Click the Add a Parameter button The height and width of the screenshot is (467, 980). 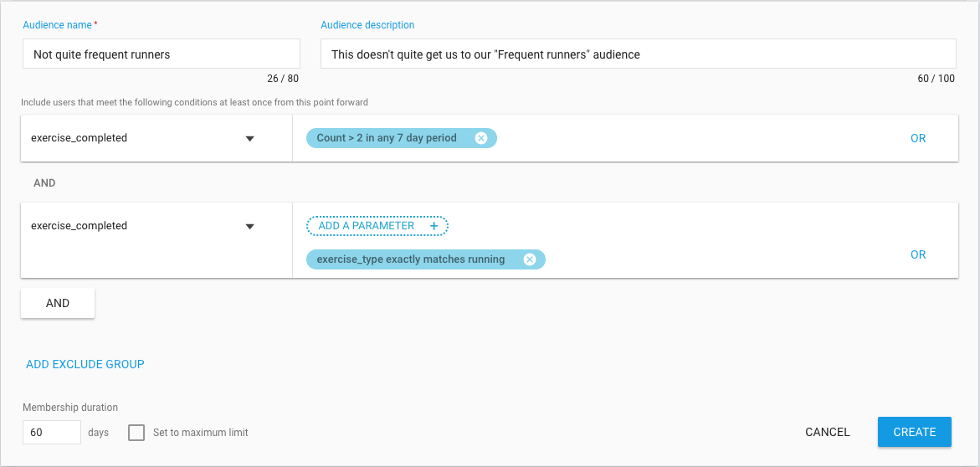(x=377, y=226)
